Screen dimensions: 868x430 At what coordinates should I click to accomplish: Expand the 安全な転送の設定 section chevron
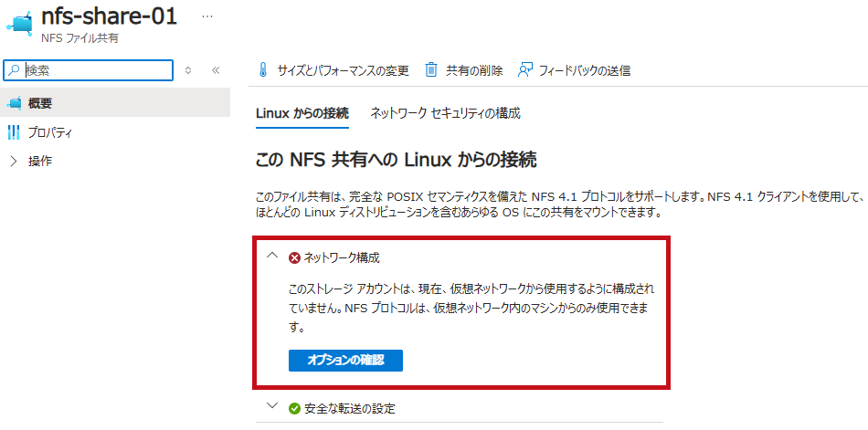tap(271, 406)
